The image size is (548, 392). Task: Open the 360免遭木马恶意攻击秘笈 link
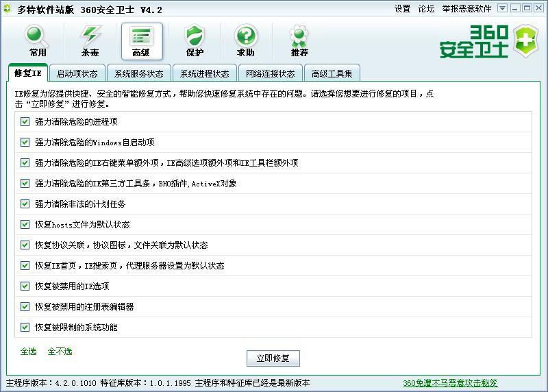[x=450, y=383]
